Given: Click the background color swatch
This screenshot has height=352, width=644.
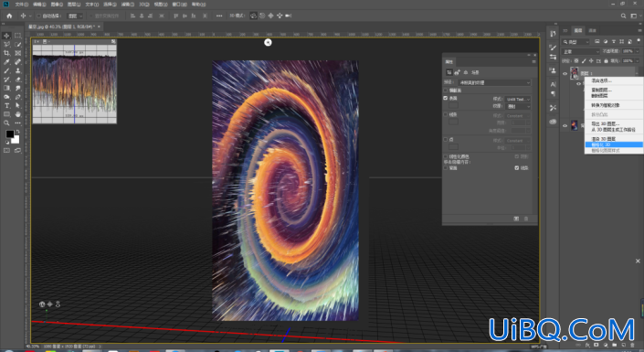Looking at the screenshot, I should click(16, 140).
